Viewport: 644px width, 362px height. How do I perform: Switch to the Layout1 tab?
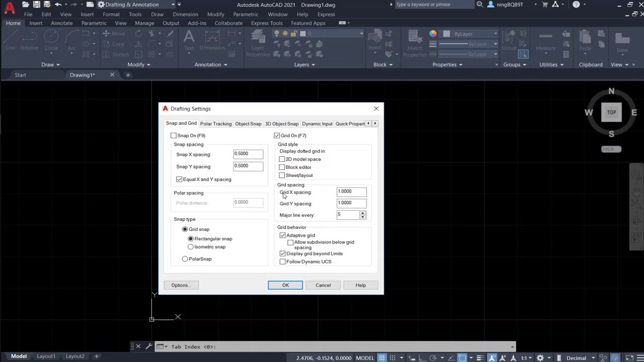46,356
